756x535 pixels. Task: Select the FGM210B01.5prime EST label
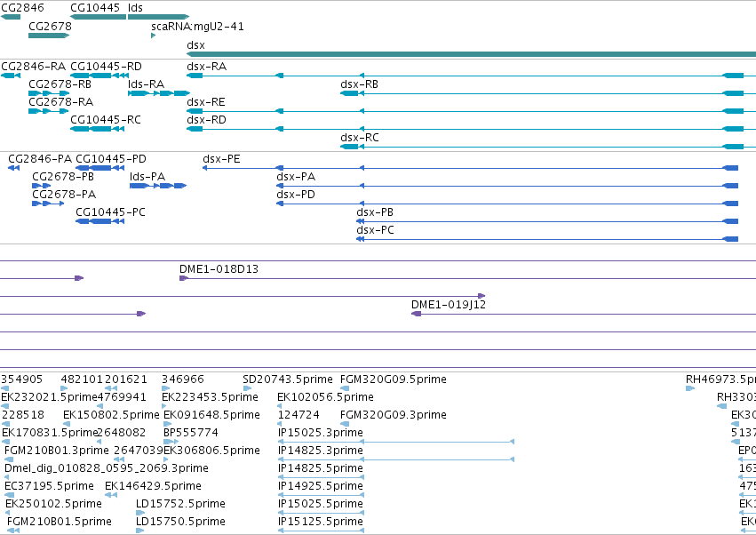pyautogui.click(x=60, y=523)
